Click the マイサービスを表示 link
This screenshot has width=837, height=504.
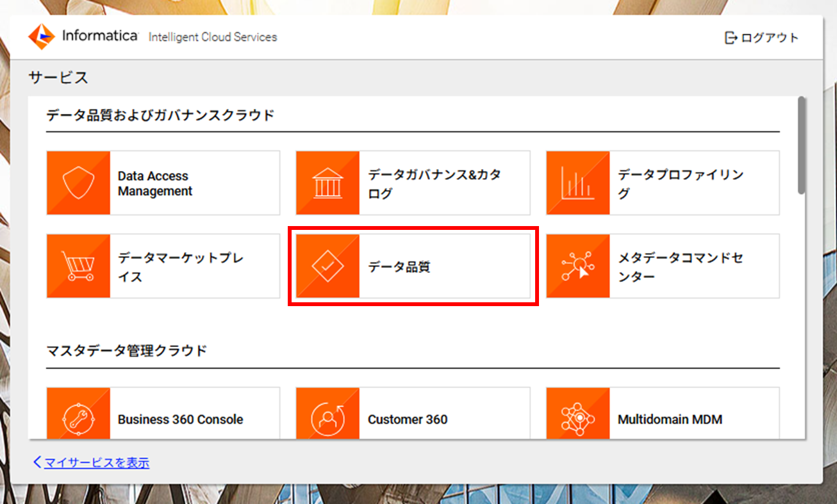click(97, 462)
